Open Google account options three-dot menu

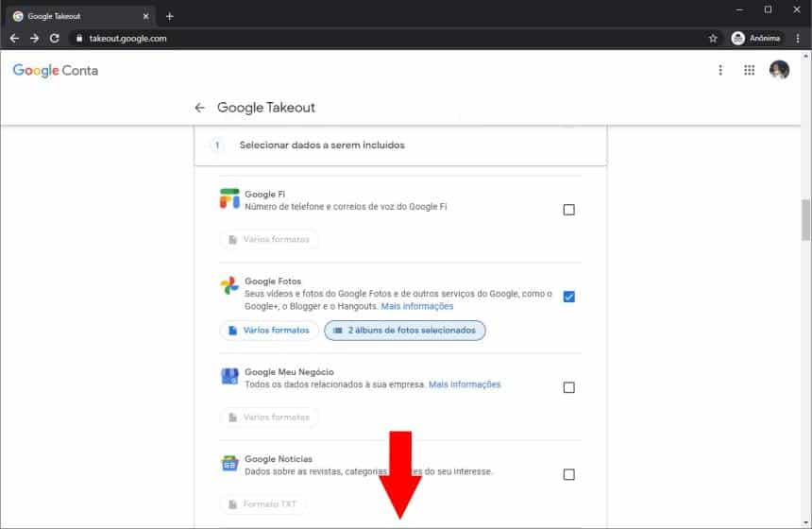[x=720, y=70]
